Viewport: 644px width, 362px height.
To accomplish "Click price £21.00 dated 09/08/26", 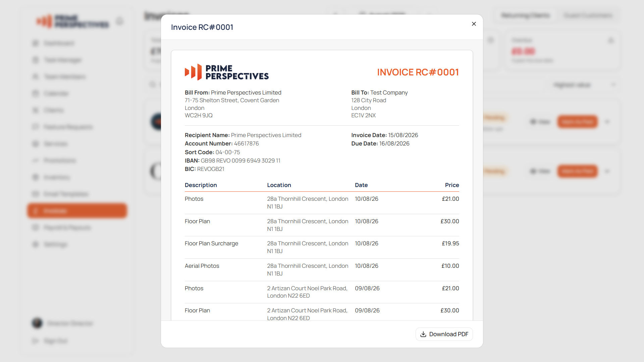I will pos(450,288).
